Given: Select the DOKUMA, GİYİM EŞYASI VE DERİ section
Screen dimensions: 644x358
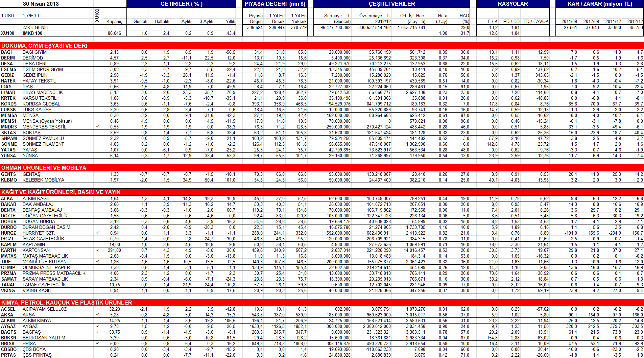Looking at the screenshot, I should (x=44, y=46).
